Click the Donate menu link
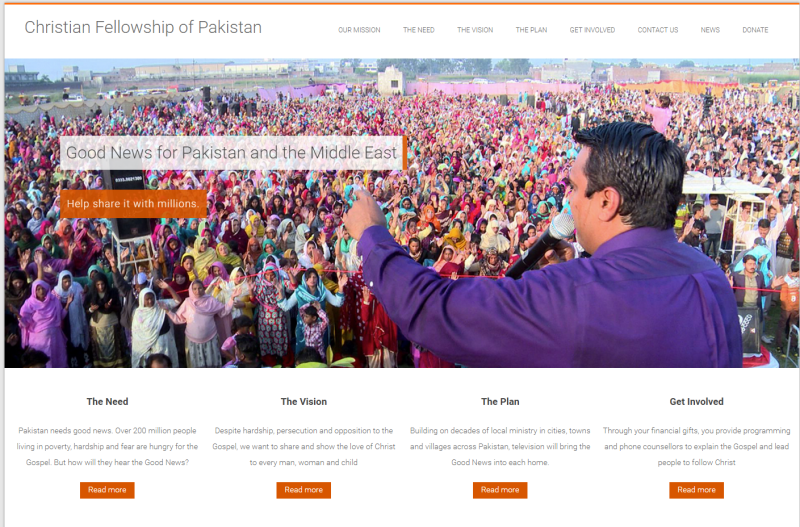Image resolution: width=800 pixels, height=527 pixels. 755,30
